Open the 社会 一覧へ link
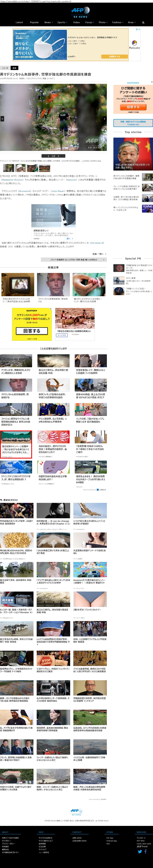The height and width of the screenshot is (868, 153). [99, 254]
